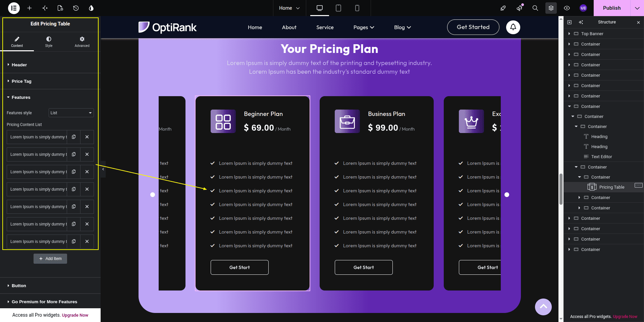
Task: Click the Add Item button
Action: click(x=50, y=259)
